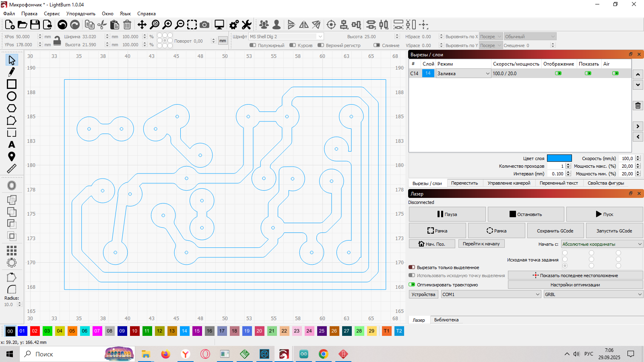Screen dimensions: 644x362
Task: Open the 'Абсолютные координаты' start dropdown
Action: pyautogui.click(x=602, y=244)
